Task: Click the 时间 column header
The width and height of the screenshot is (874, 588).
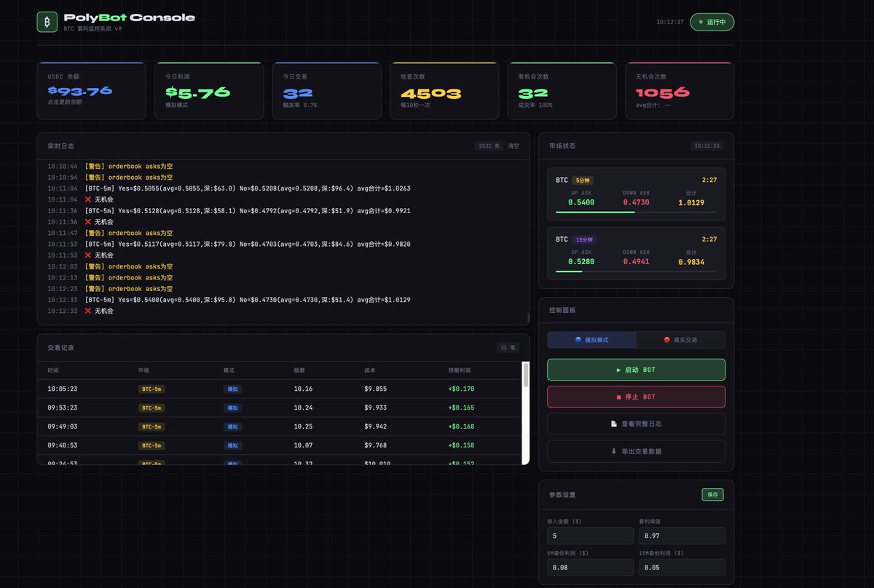Action: (53, 370)
